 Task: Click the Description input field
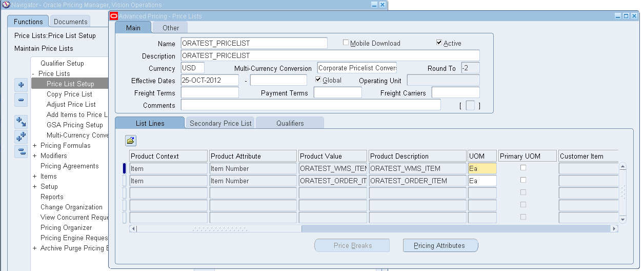click(x=330, y=55)
